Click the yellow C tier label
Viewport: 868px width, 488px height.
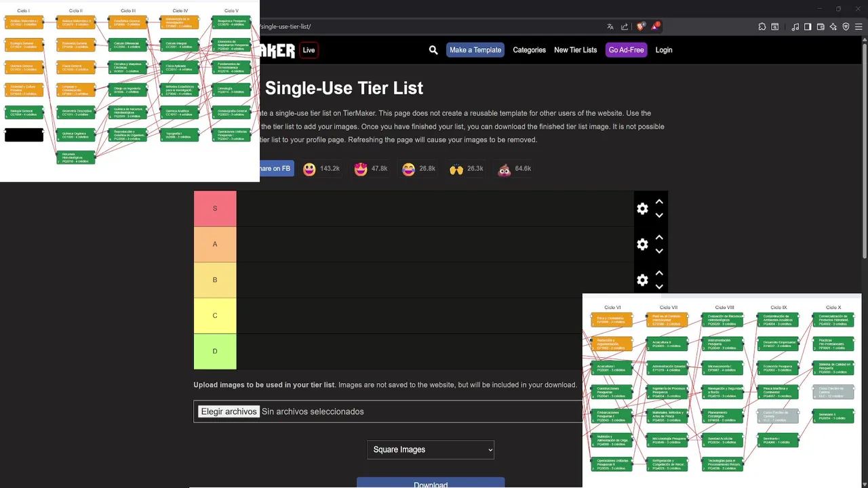pos(215,316)
